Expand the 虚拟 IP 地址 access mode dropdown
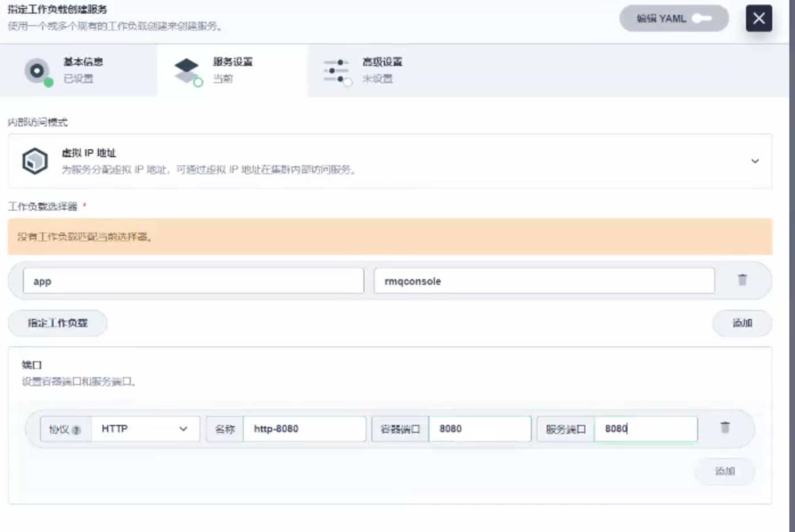This screenshot has height=532, width=795. [x=390, y=161]
